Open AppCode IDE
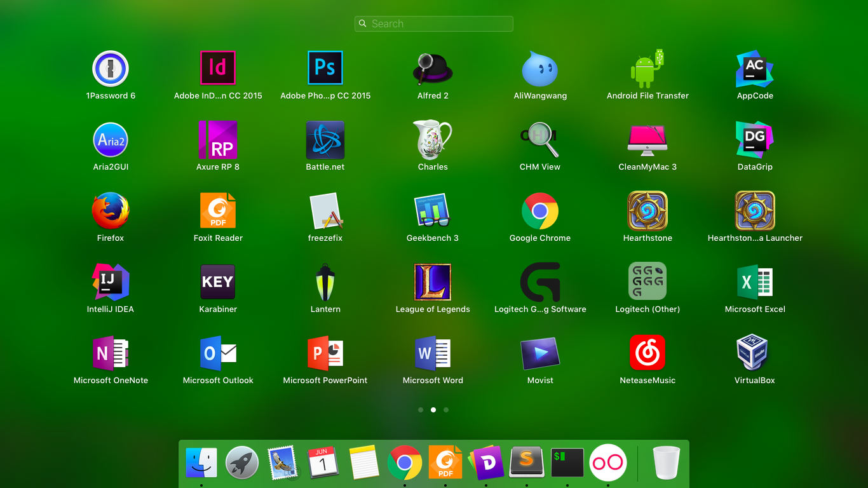The height and width of the screenshot is (488, 868). [x=755, y=69]
